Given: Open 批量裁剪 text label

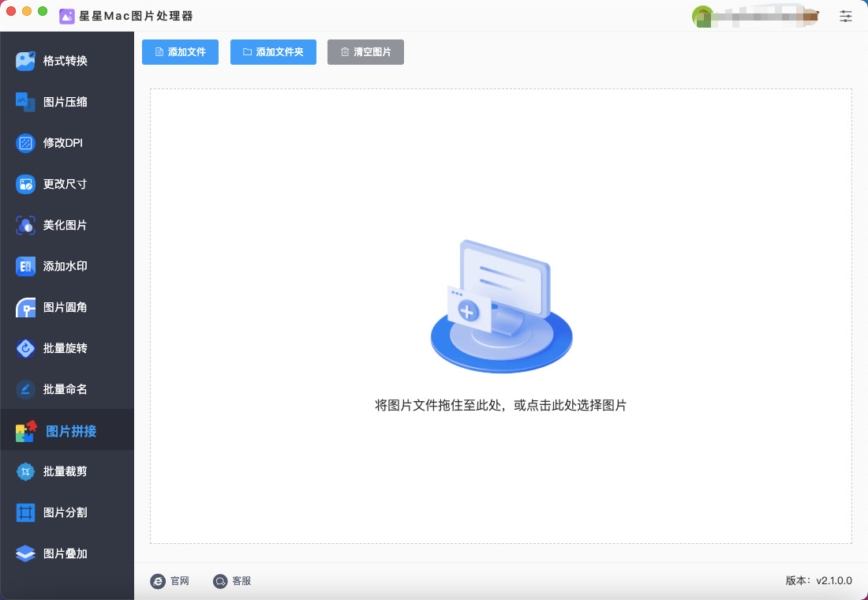Looking at the screenshot, I should [65, 471].
